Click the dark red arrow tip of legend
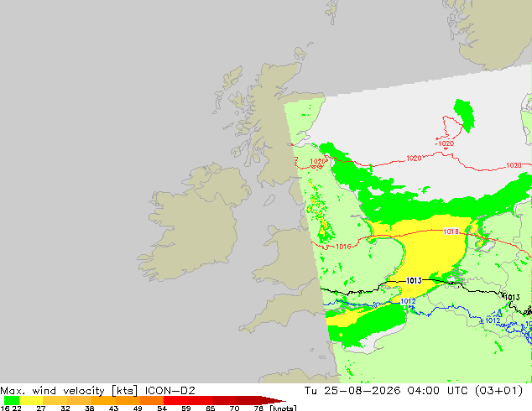Screen dimensions: 532x411 (x=274, y=400)
